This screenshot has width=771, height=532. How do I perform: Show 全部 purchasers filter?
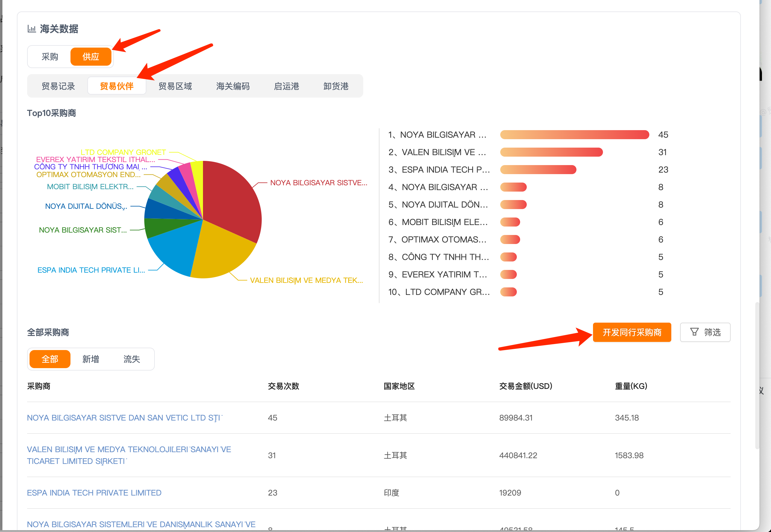[x=50, y=359]
